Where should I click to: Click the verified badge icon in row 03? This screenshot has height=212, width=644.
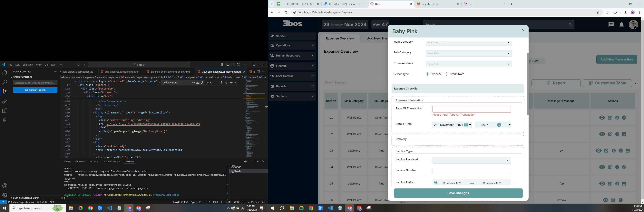[x=620, y=151]
